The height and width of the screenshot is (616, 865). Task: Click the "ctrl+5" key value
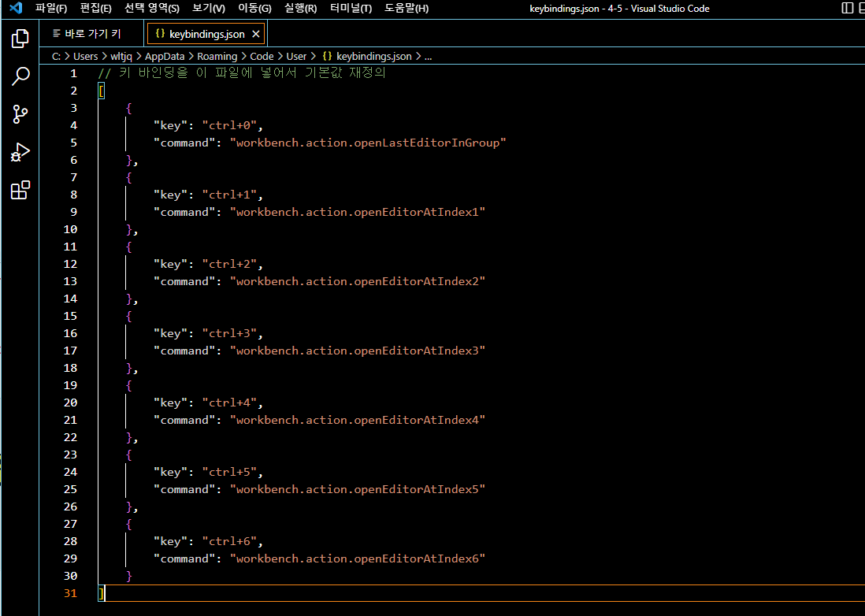click(229, 472)
